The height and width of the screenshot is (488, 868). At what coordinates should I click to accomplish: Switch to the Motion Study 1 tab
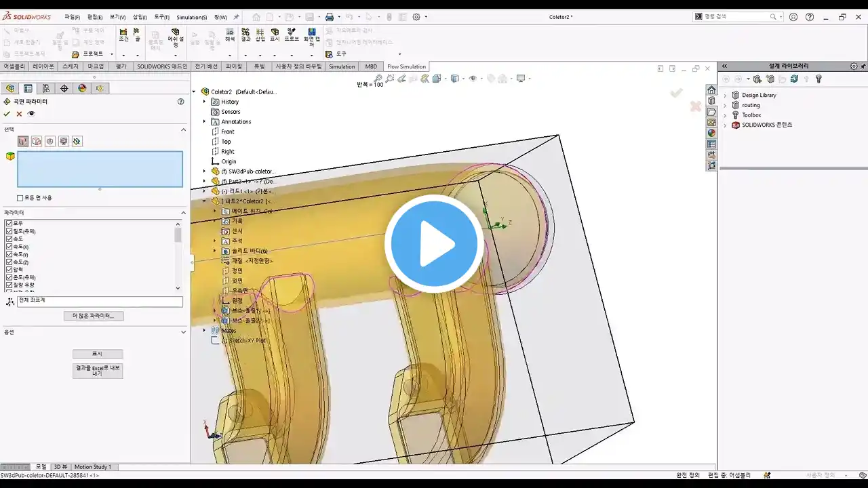(x=93, y=467)
